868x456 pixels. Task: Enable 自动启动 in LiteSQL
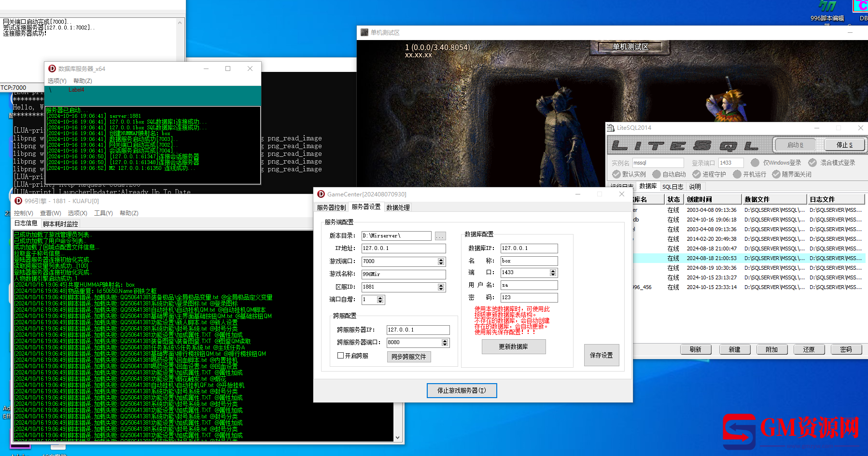coord(657,174)
